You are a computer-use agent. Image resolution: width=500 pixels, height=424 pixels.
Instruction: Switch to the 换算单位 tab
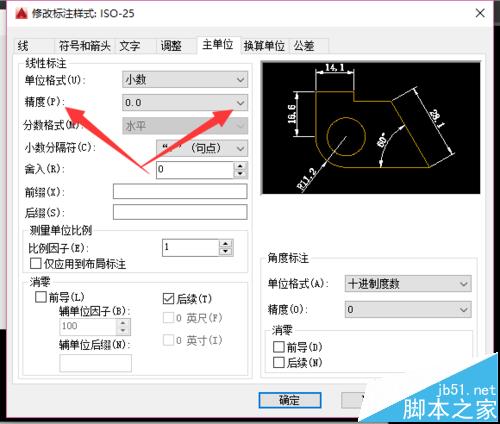(264, 46)
